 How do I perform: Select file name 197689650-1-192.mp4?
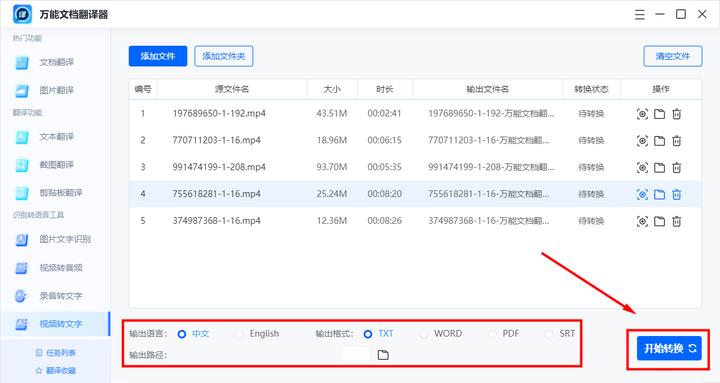pyautogui.click(x=219, y=113)
